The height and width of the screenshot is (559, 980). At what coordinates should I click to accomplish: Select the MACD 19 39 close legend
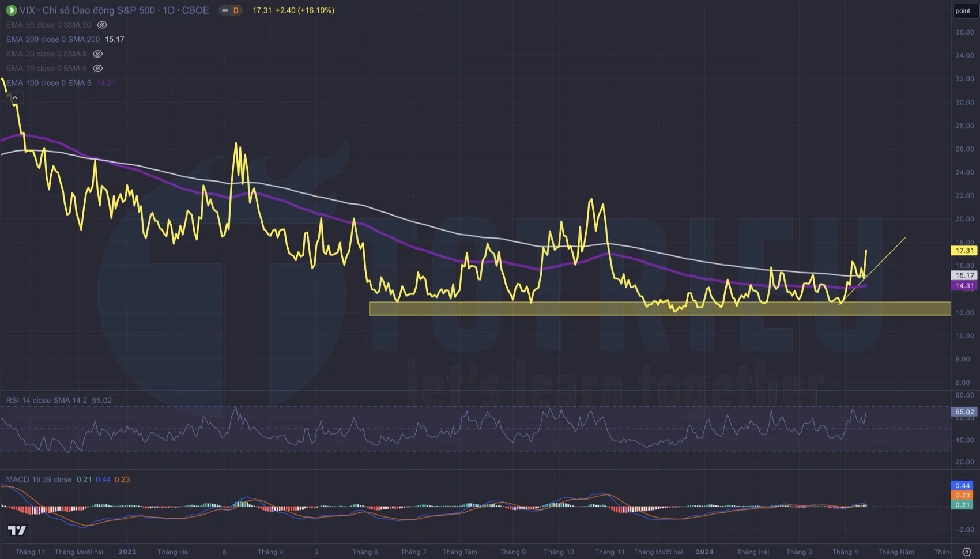point(39,479)
